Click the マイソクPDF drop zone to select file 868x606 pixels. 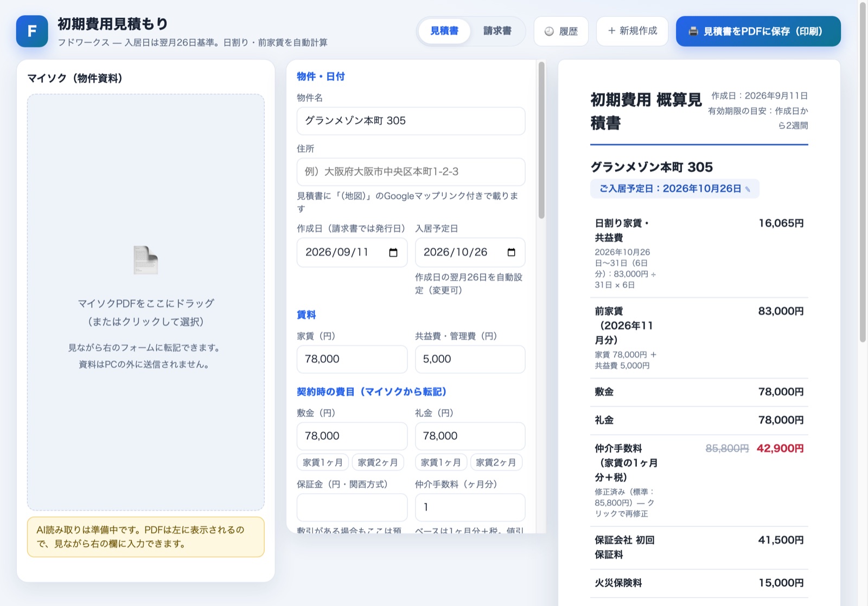(x=145, y=302)
